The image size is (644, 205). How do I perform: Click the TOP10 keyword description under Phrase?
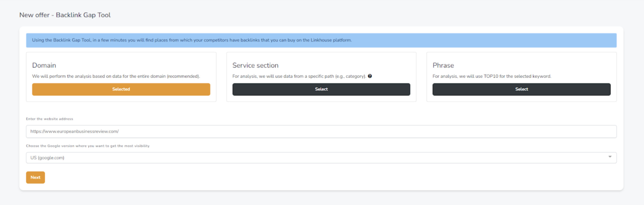pyautogui.click(x=491, y=76)
